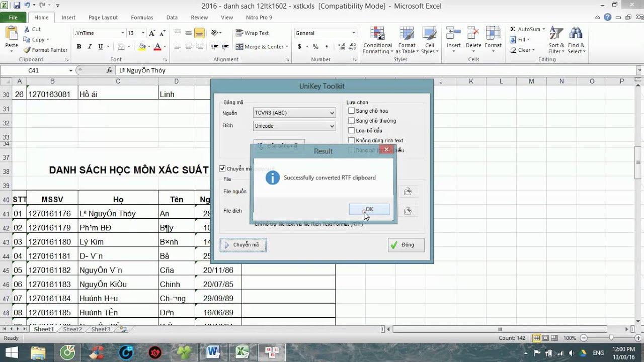
Task: Switch to the Formulas ribbon tab
Action: 142,17
